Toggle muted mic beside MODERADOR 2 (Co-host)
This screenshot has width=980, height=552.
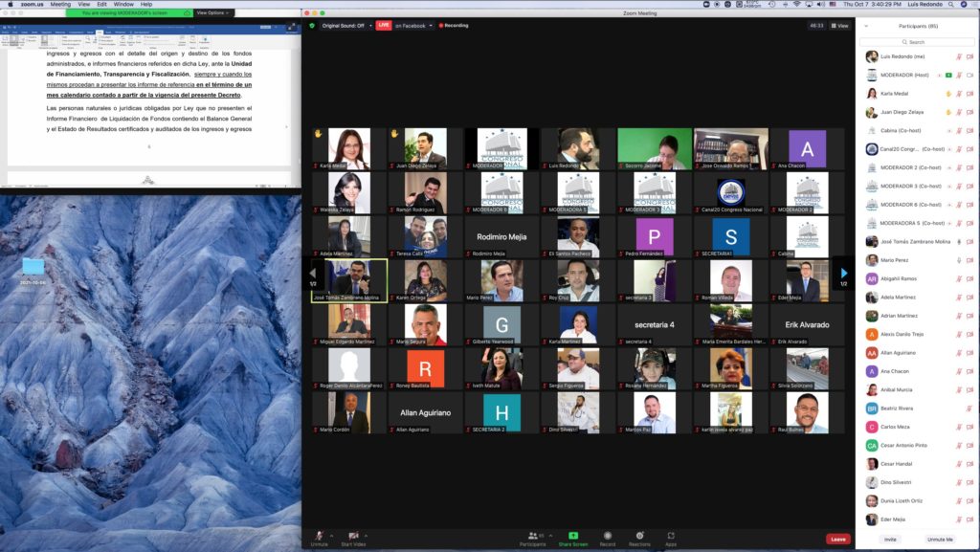click(959, 168)
